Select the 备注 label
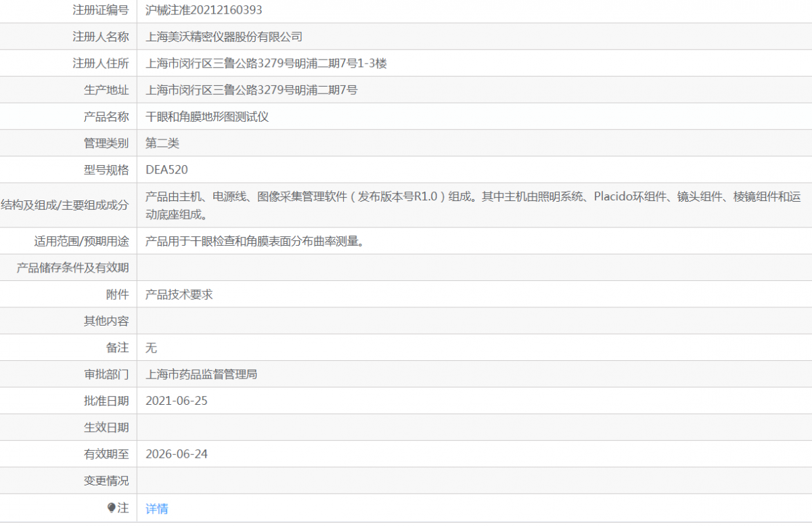Viewport: 812px width, 526px height. pyautogui.click(x=118, y=347)
